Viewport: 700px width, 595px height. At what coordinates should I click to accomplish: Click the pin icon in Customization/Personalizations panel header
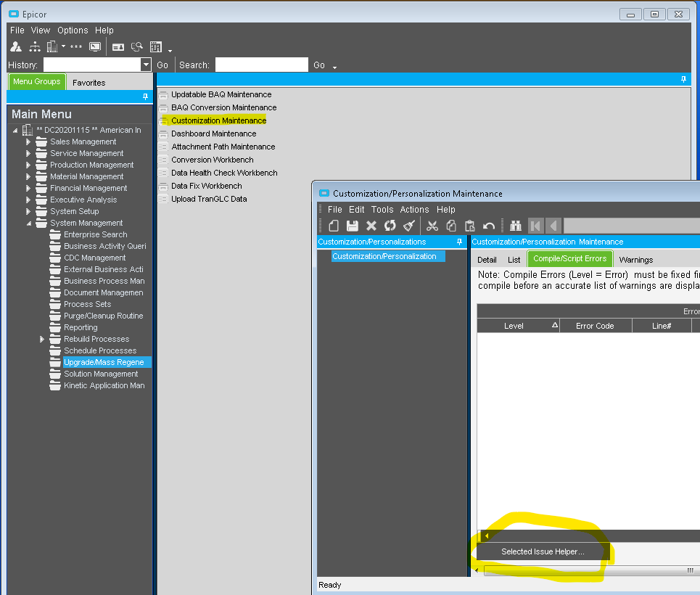[x=459, y=242]
